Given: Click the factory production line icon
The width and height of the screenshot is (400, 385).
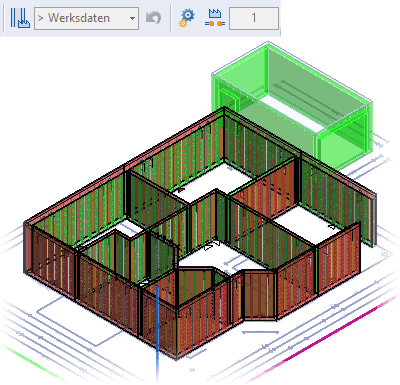Looking at the screenshot, I should (x=215, y=18).
